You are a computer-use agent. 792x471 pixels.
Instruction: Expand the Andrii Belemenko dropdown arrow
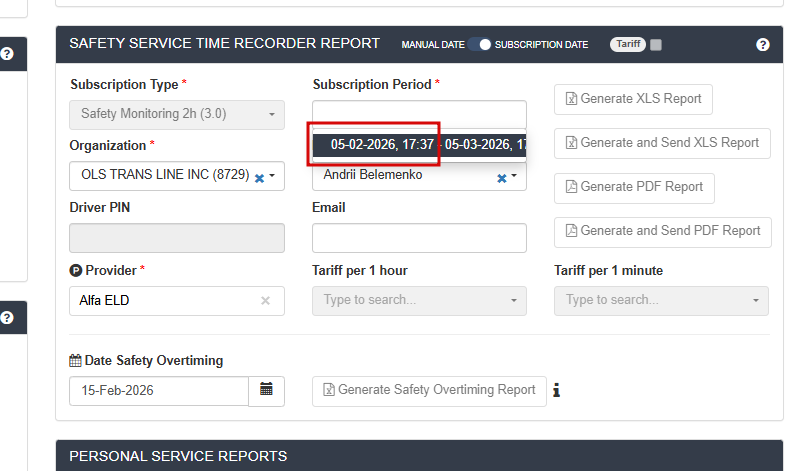pos(514,176)
